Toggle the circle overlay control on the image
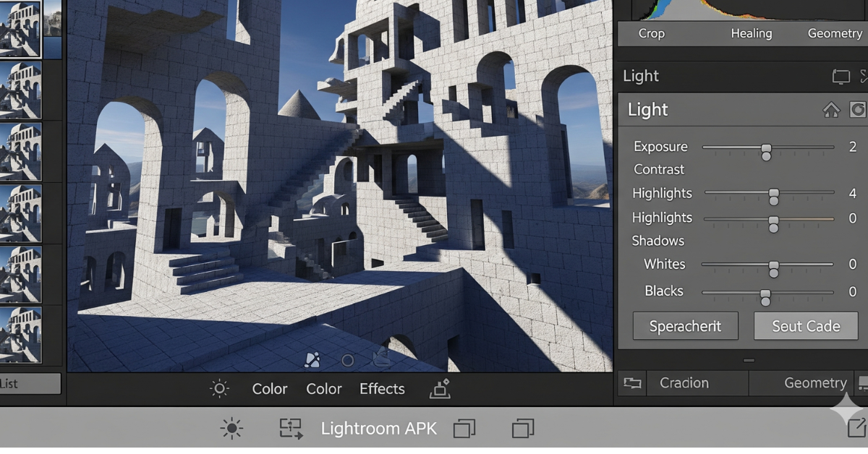Viewport: 868px width, 454px height. [x=347, y=359]
